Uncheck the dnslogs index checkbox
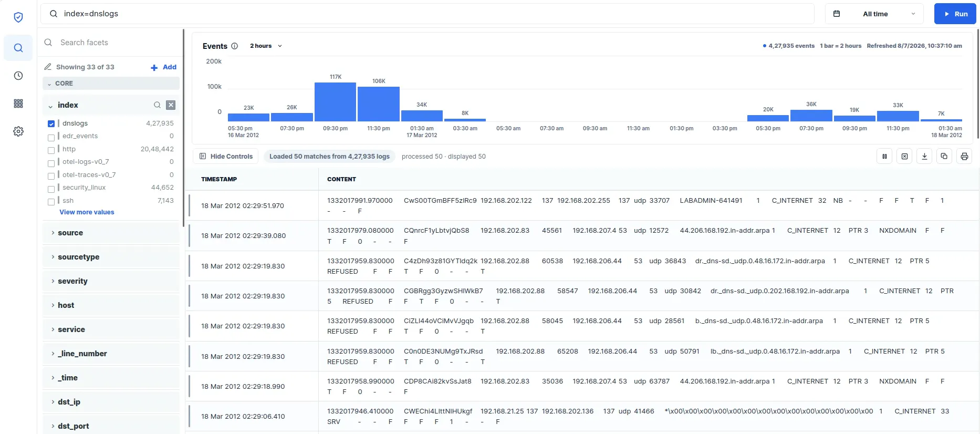The image size is (980, 434). pyautogui.click(x=51, y=124)
